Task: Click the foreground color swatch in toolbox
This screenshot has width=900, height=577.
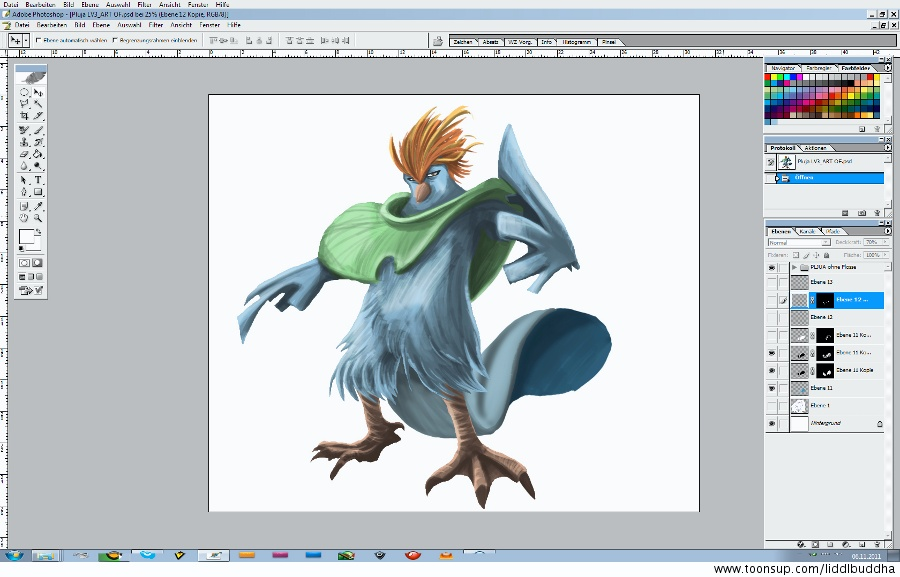Action: 26,237
